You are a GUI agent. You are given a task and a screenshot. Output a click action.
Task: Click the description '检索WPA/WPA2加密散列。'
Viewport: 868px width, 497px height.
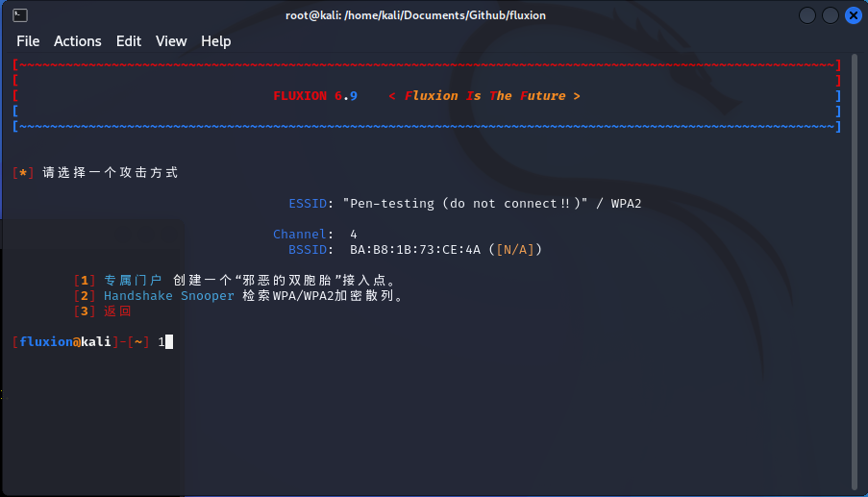pos(324,296)
